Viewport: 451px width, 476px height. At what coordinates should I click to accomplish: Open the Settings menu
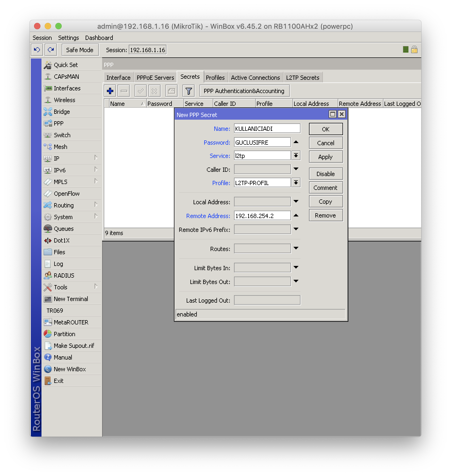pos(68,38)
